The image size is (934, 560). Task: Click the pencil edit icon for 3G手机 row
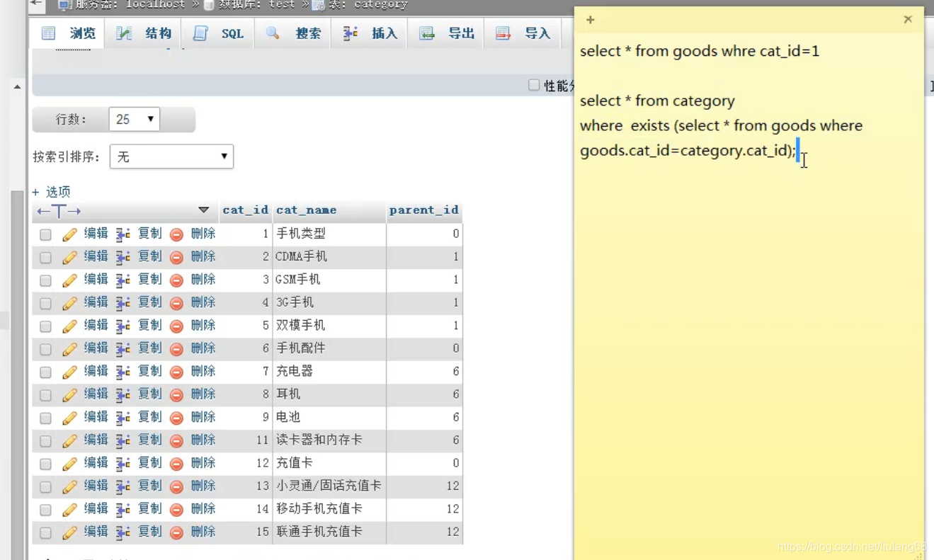tap(69, 303)
